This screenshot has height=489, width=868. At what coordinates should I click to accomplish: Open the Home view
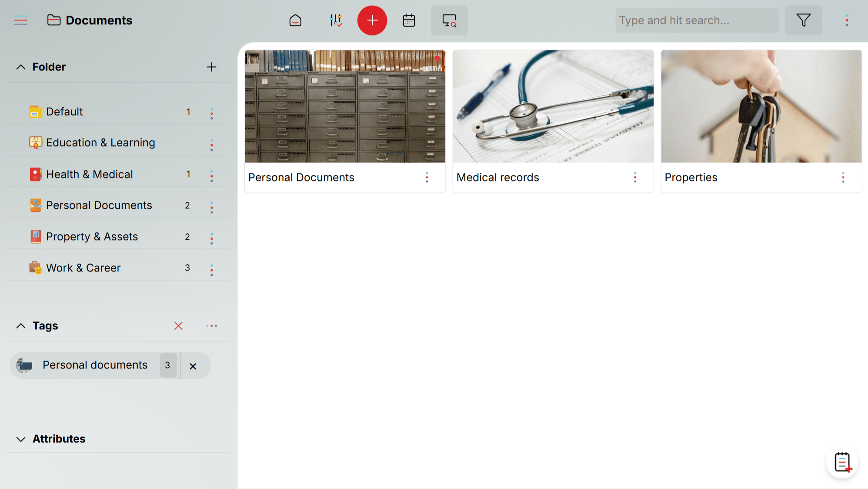[x=295, y=20]
